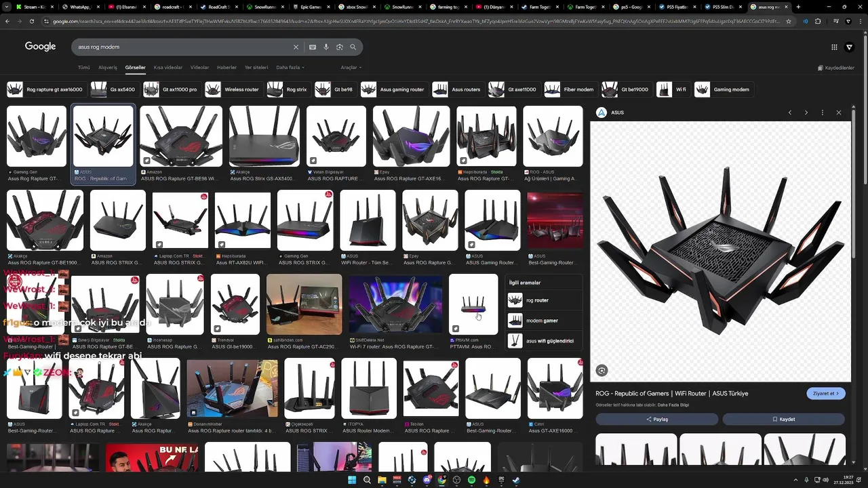The image size is (868, 488).
Task: Select the 'Gaming modem' suggestion chip
Action: click(724, 89)
